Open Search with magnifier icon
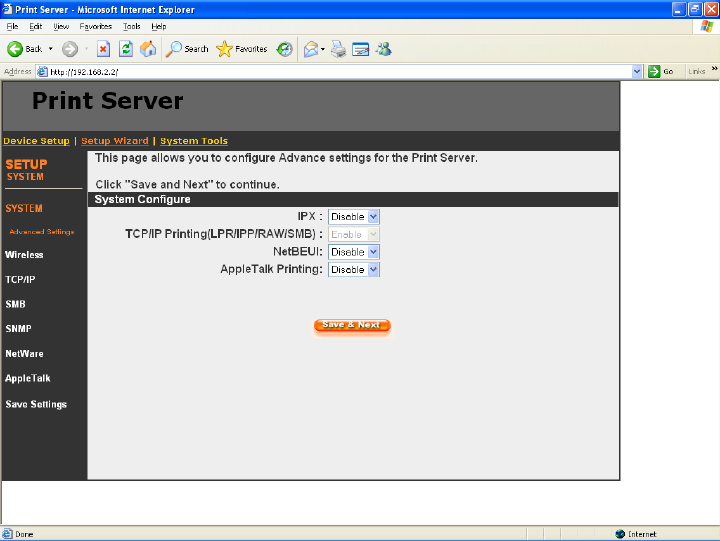The height and width of the screenshot is (541, 720). [174, 49]
